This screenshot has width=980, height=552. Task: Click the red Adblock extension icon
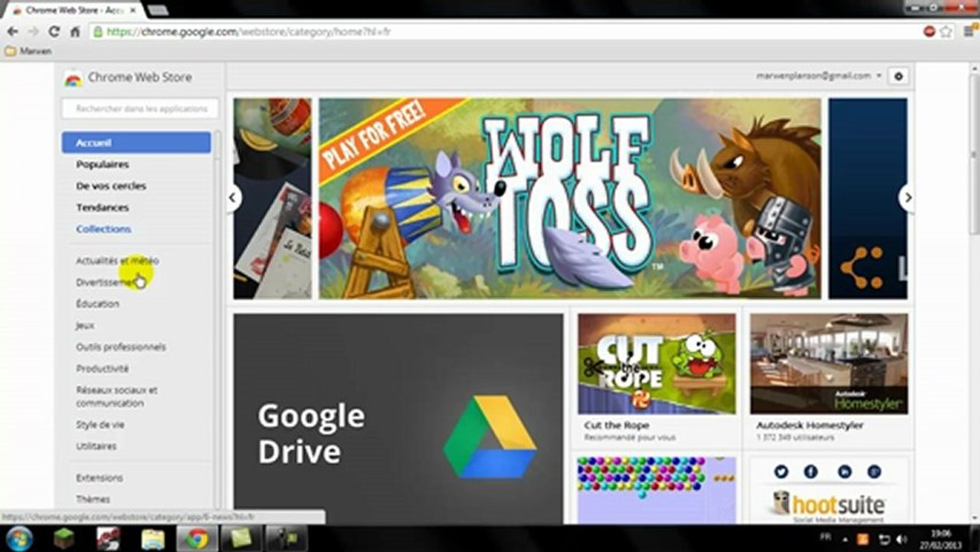click(x=929, y=31)
